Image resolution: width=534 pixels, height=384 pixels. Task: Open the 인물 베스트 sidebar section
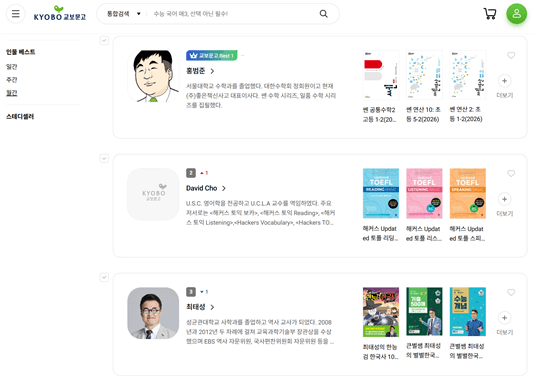[20, 52]
